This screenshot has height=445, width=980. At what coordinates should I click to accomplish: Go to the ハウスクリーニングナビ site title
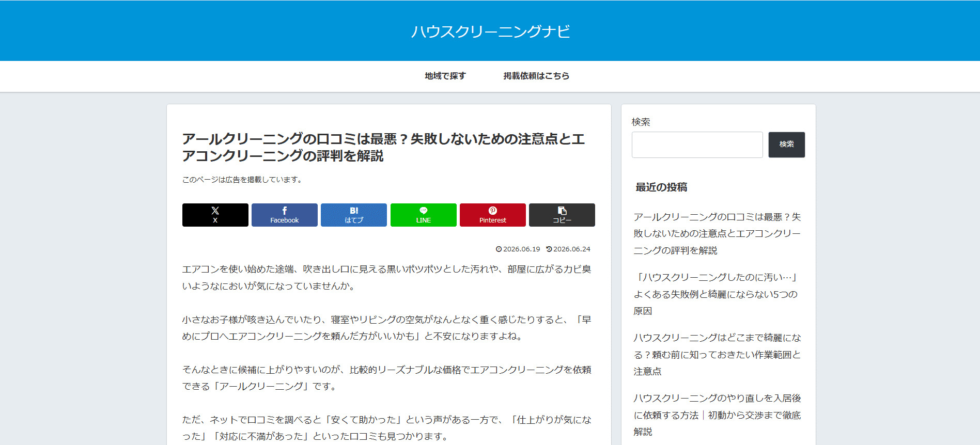click(x=490, y=31)
